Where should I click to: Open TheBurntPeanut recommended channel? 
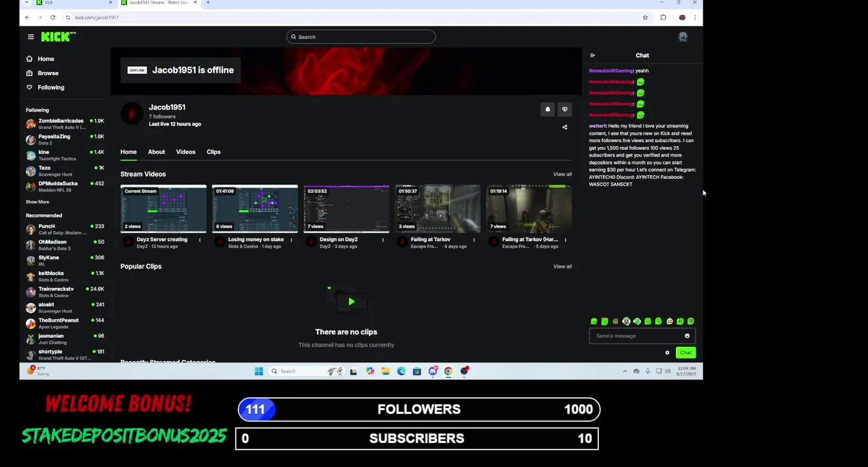(65, 323)
